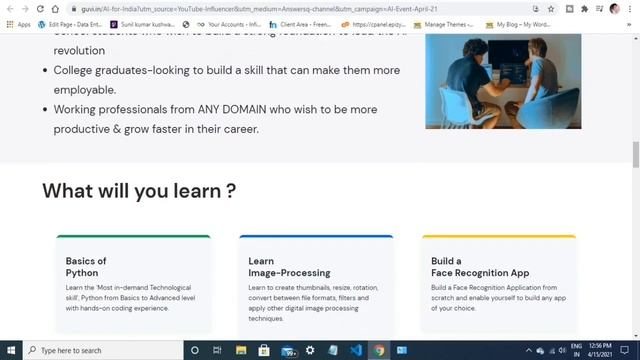Click the square extension icon beside the star
The height and width of the screenshot is (360, 640).
click(569, 9)
